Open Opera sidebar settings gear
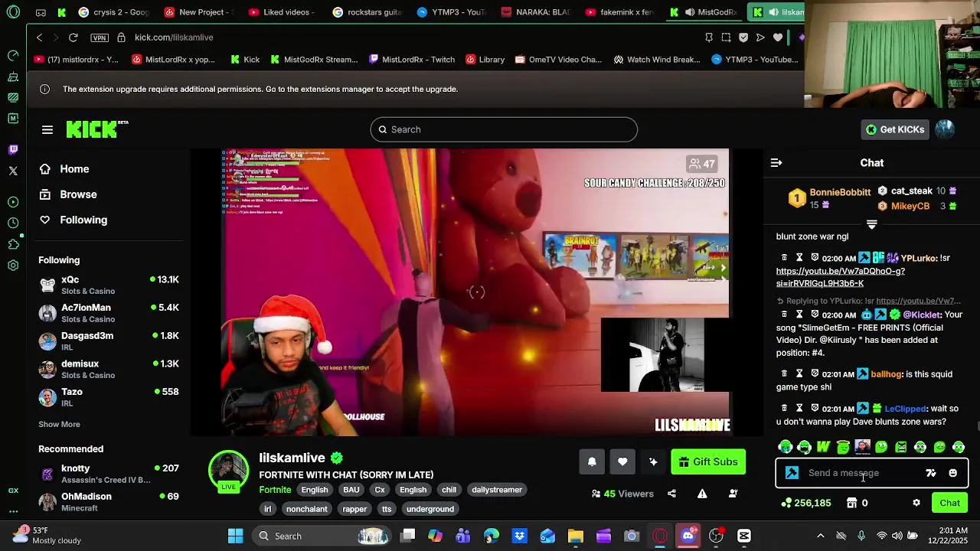The width and height of the screenshot is (980, 551). coord(13,266)
